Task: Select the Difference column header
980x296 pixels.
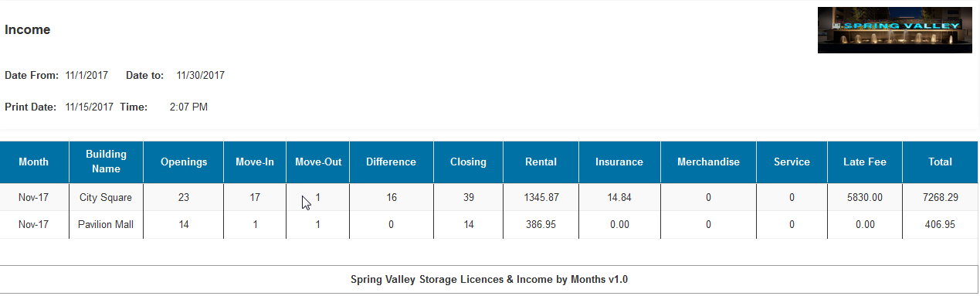Action: click(x=392, y=162)
